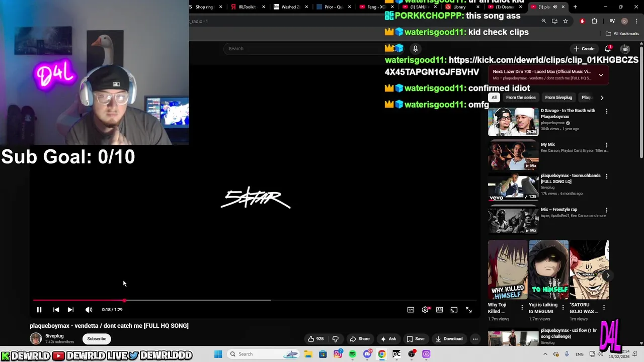Open new browser tab

[x=575, y=7]
